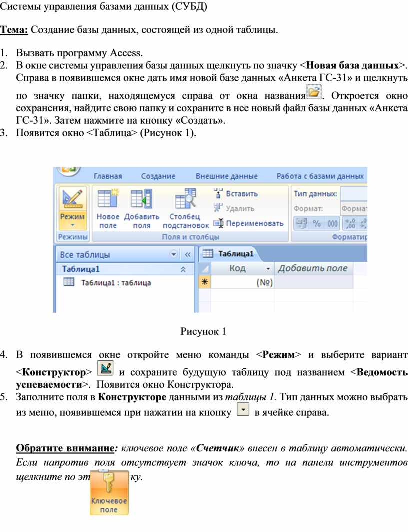Click the Вставить command label
Image resolution: width=408 pixels, height=532 pixels.
click(x=242, y=194)
